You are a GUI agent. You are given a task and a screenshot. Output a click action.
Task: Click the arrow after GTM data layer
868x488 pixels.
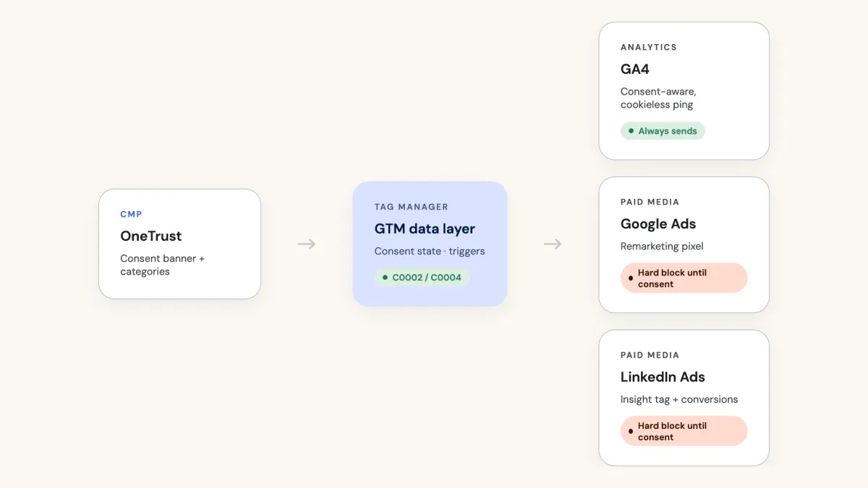[553, 244]
